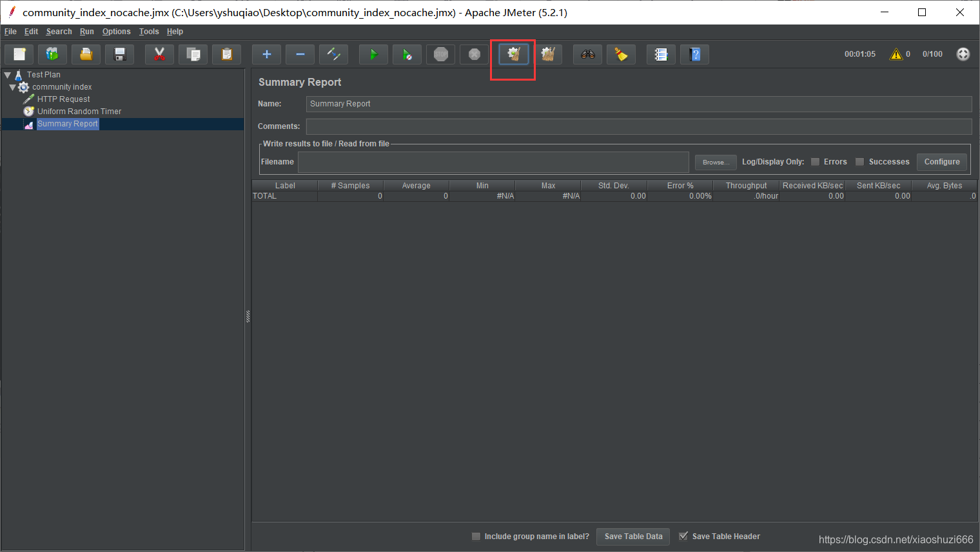Open the Tools menu
Image resolution: width=980 pixels, height=552 pixels.
[149, 32]
